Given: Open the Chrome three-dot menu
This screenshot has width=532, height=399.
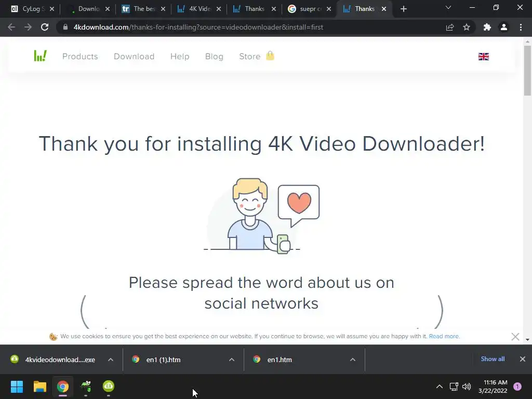Looking at the screenshot, I should 521,27.
